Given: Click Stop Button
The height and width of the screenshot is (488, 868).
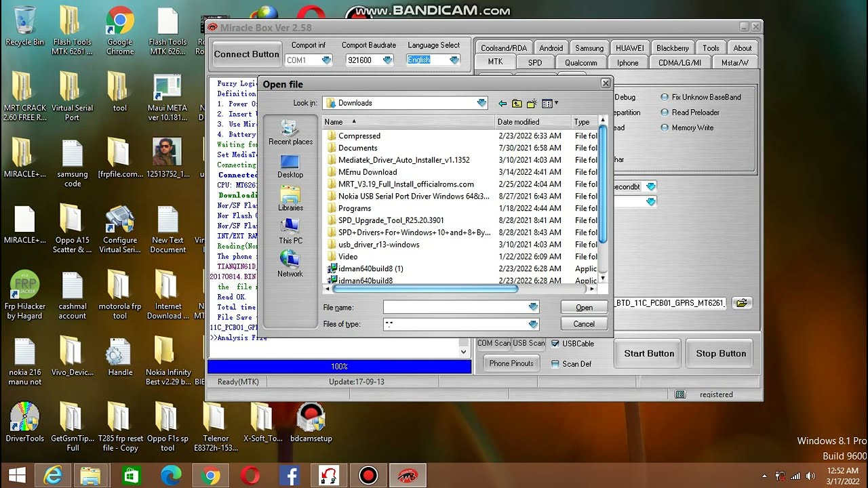Looking at the screenshot, I should (x=721, y=353).
